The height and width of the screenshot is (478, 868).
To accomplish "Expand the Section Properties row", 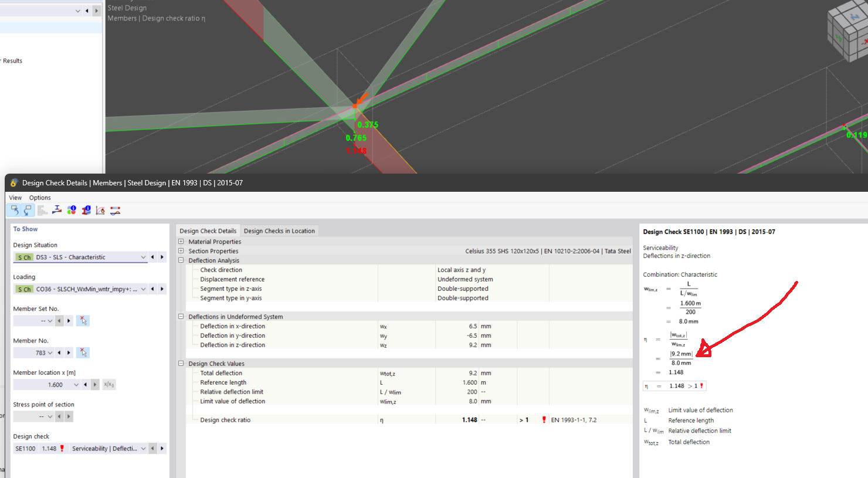I will tap(181, 251).
